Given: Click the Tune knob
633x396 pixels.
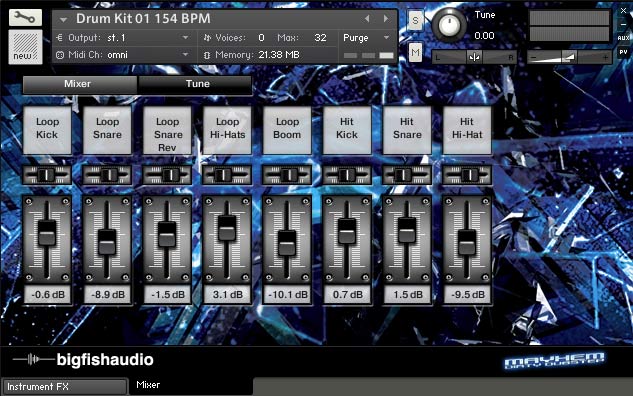Looking at the screenshot, I should pos(449,25).
